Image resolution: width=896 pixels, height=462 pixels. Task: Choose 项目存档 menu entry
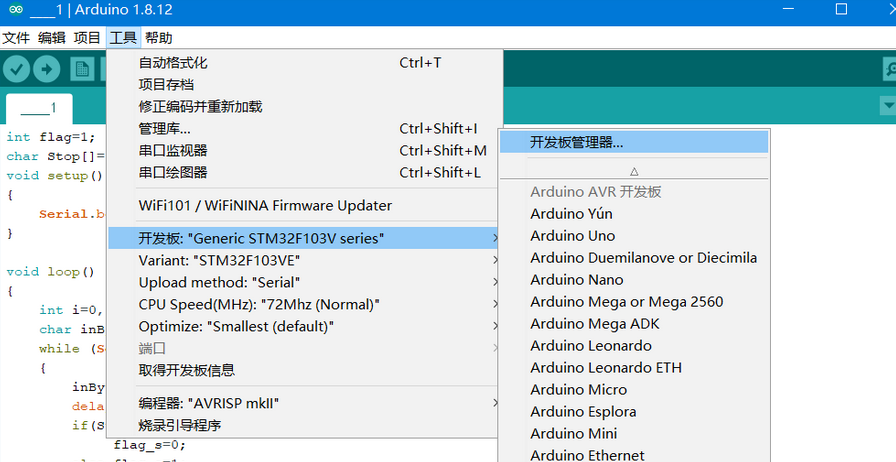pyautogui.click(x=305, y=85)
